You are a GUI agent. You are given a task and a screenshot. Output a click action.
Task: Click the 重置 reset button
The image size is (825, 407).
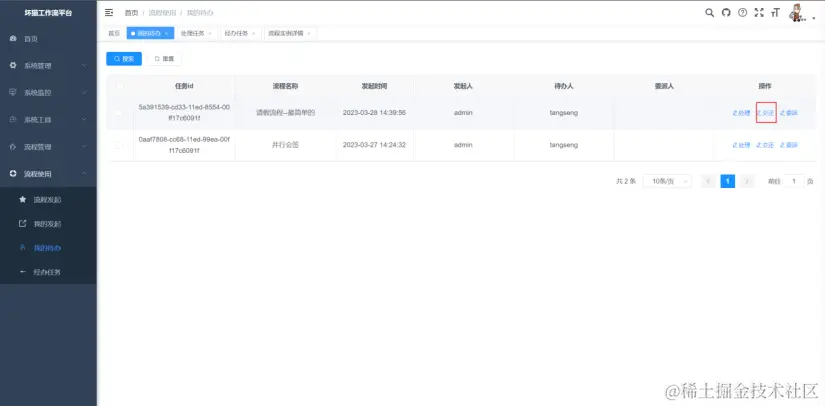click(x=165, y=59)
